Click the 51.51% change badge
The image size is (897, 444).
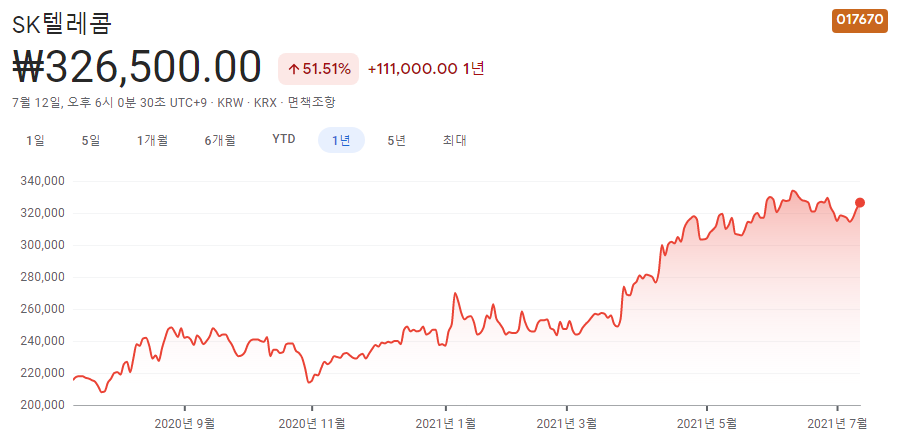pyautogui.click(x=319, y=69)
